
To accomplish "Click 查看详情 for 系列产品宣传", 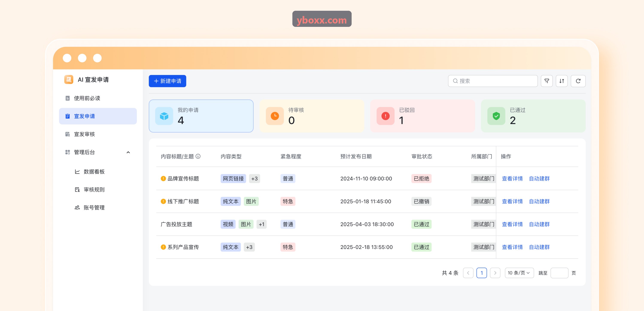I will 512,247.
